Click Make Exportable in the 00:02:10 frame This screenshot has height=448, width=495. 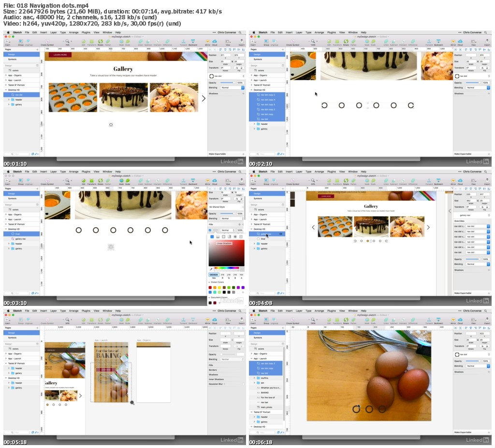(x=463, y=154)
